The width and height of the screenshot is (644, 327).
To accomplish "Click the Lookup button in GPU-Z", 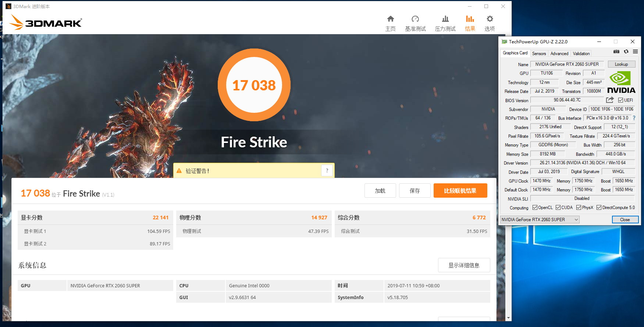I will pyautogui.click(x=621, y=64).
